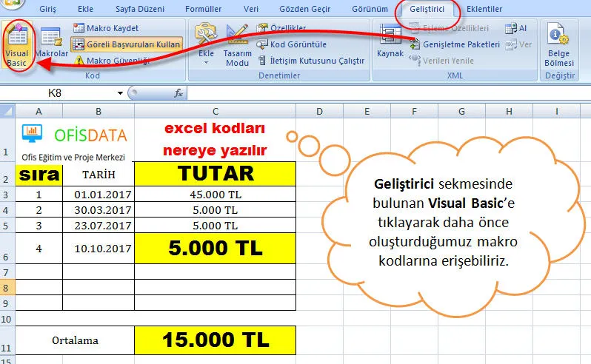Select yellow cell with 15.000 TL

coord(215,340)
